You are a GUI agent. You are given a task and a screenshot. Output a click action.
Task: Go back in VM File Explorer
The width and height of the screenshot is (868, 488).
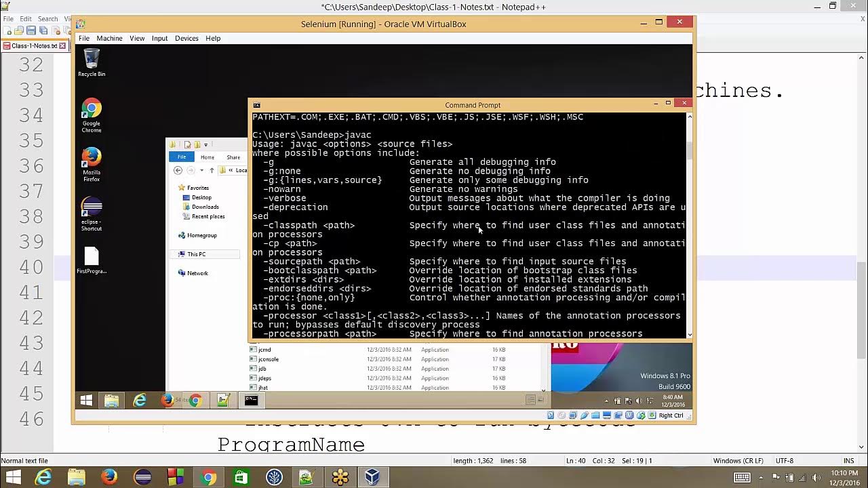click(178, 170)
